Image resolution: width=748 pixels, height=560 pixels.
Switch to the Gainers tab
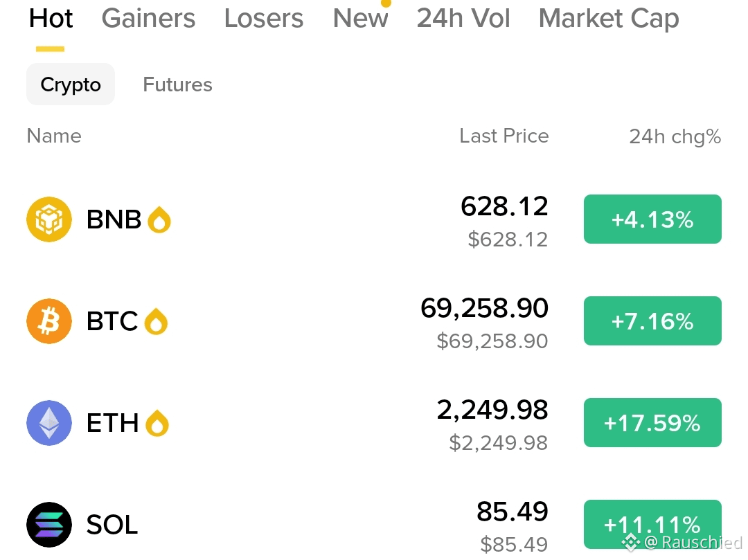click(148, 19)
